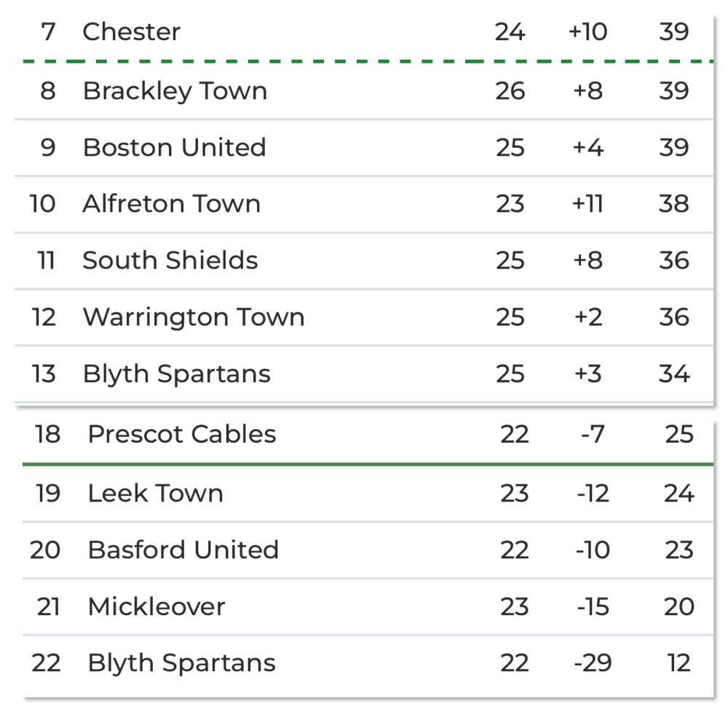This screenshot has width=728, height=728.
Task: Click South Shields team name
Action: coord(170,260)
